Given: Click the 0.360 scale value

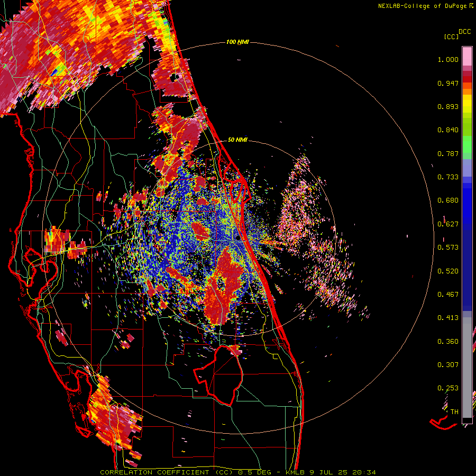Looking at the screenshot, I should tap(448, 342).
